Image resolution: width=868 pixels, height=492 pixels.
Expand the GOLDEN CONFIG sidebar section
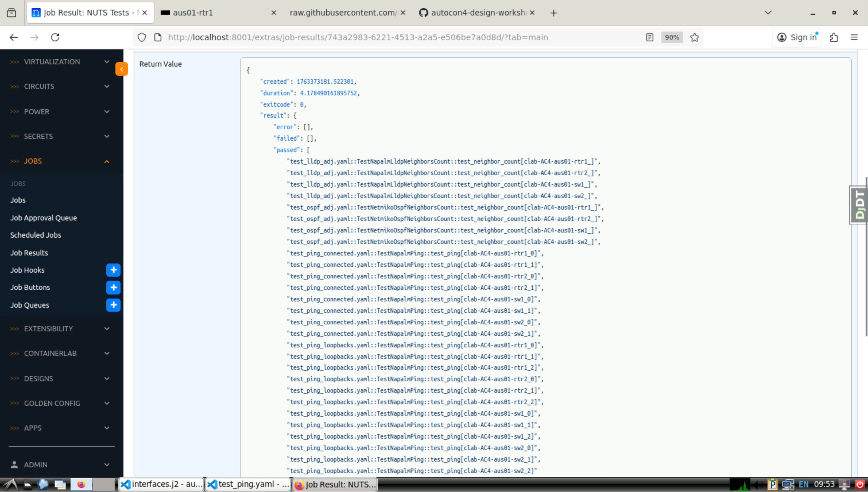pyautogui.click(x=107, y=403)
